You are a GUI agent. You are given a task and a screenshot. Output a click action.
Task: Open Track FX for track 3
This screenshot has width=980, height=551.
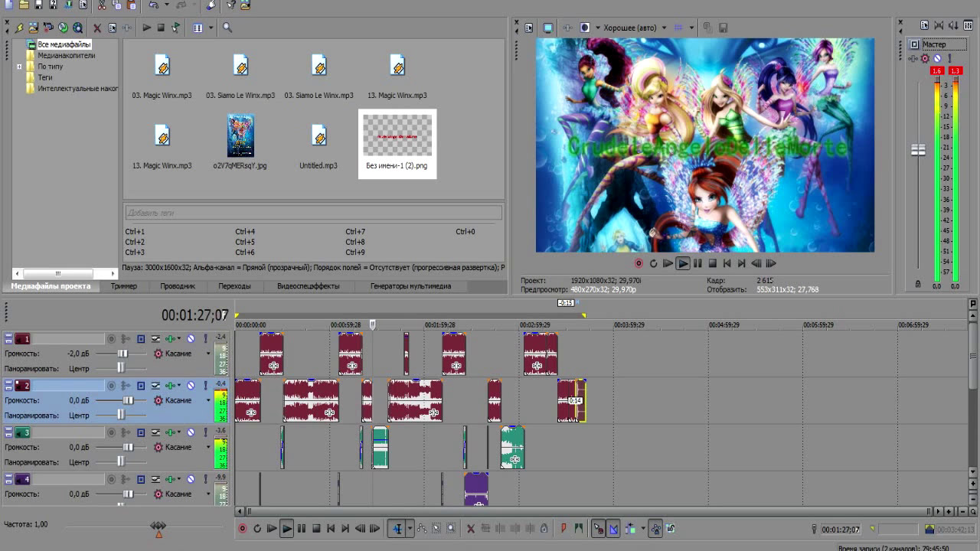170,432
